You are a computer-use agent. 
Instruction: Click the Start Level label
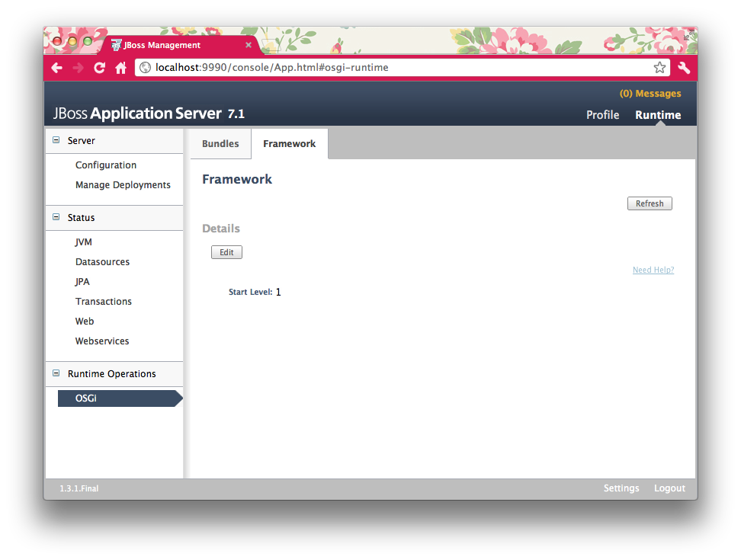251,293
